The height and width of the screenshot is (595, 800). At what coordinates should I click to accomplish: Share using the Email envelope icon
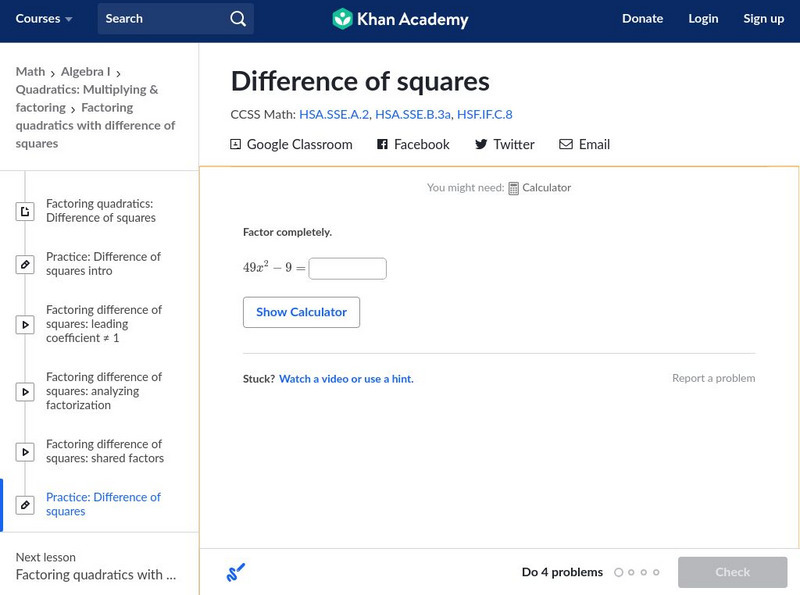tap(566, 145)
